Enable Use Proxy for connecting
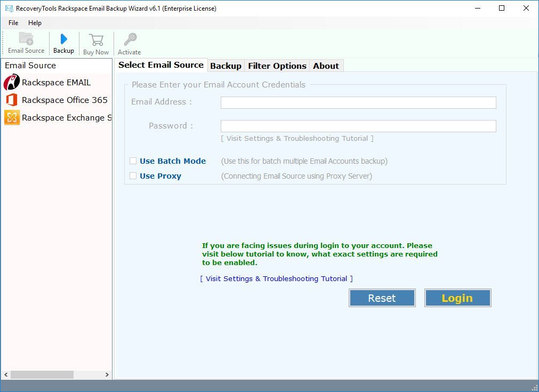539x392 pixels. click(x=133, y=175)
